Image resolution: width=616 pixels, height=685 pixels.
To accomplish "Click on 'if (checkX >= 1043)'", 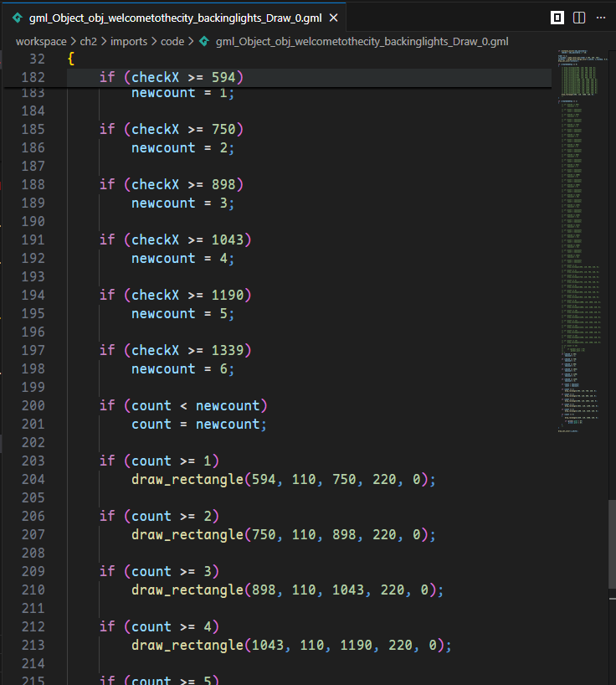I will coord(175,239).
